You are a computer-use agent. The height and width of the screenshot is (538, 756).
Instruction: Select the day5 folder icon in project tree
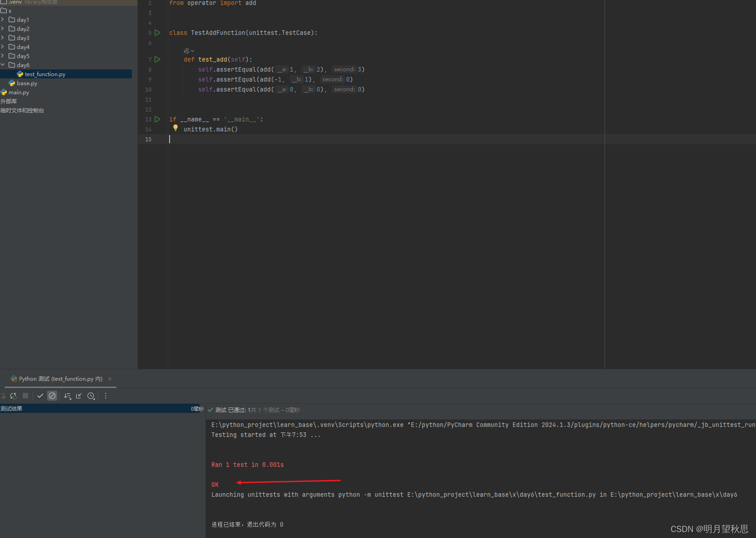(12, 56)
